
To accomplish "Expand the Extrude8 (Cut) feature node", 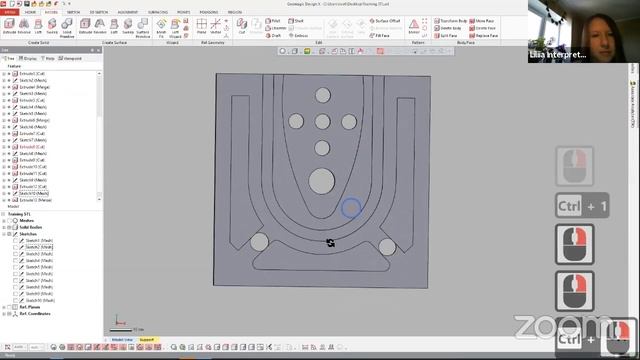I will (x=4, y=147).
